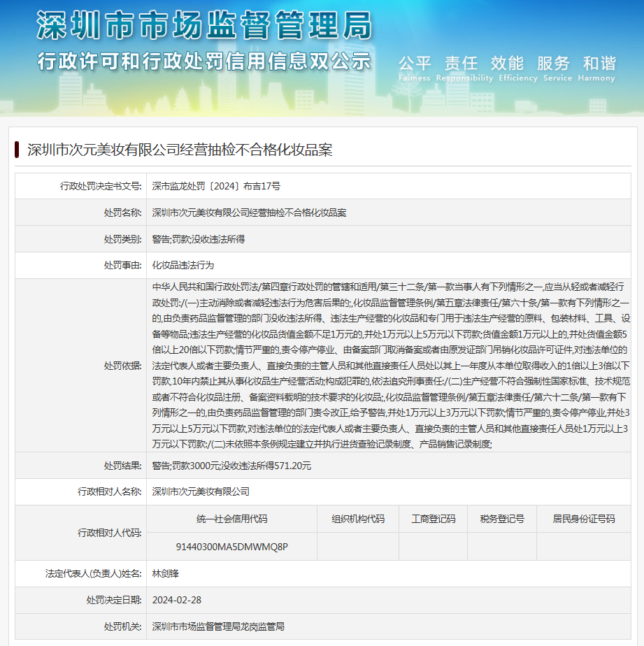Click the 行政相对人名称 label
Viewport: 644px width, 646px height.
tap(109, 491)
